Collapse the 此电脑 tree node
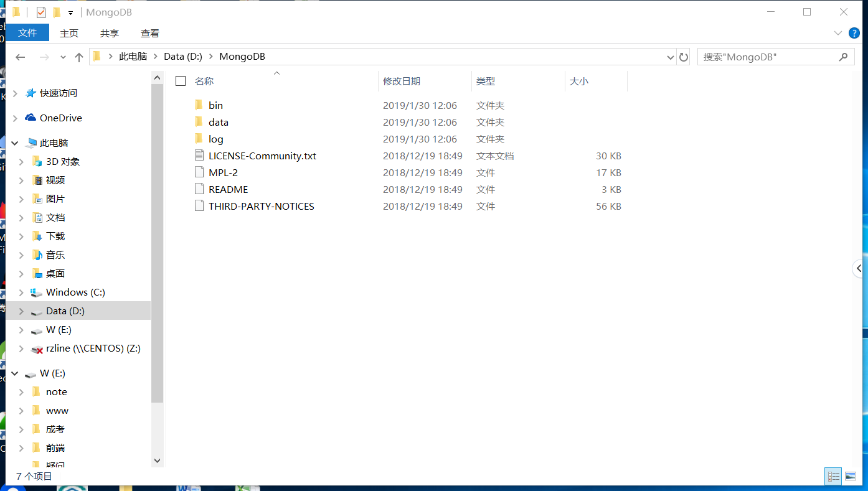Screen dimensions: 868x491 click(15, 143)
